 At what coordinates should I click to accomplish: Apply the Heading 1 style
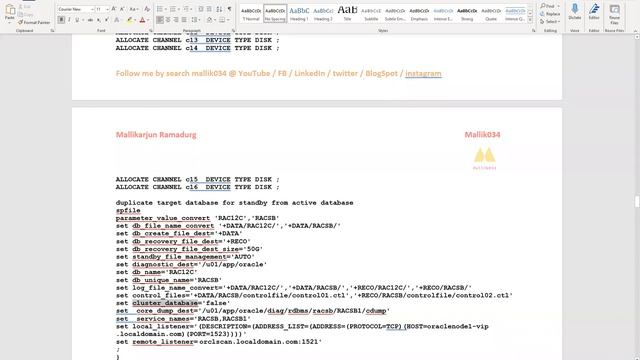point(299,14)
